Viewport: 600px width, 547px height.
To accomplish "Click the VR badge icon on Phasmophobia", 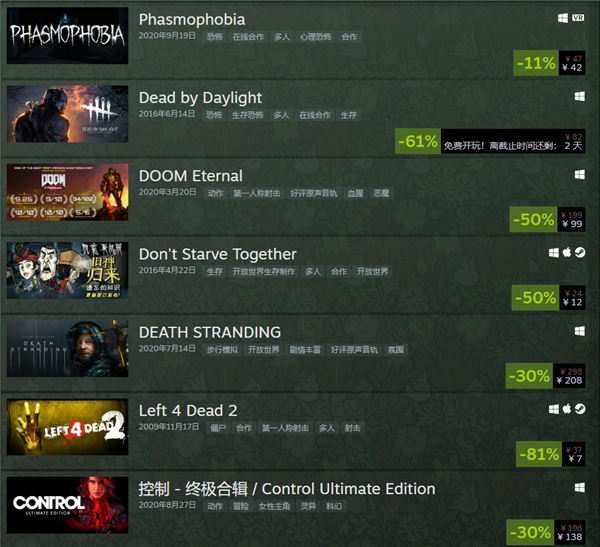I will 578,18.
